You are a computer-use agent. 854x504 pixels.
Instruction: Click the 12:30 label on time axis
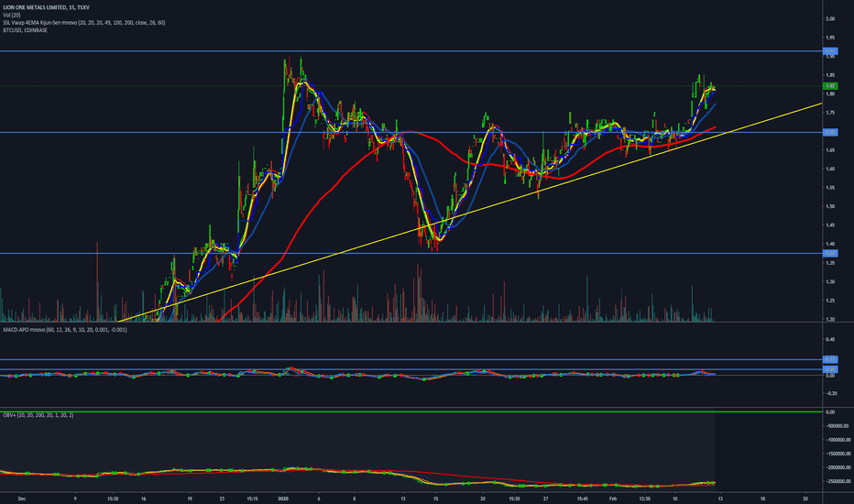click(x=644, y=499)
